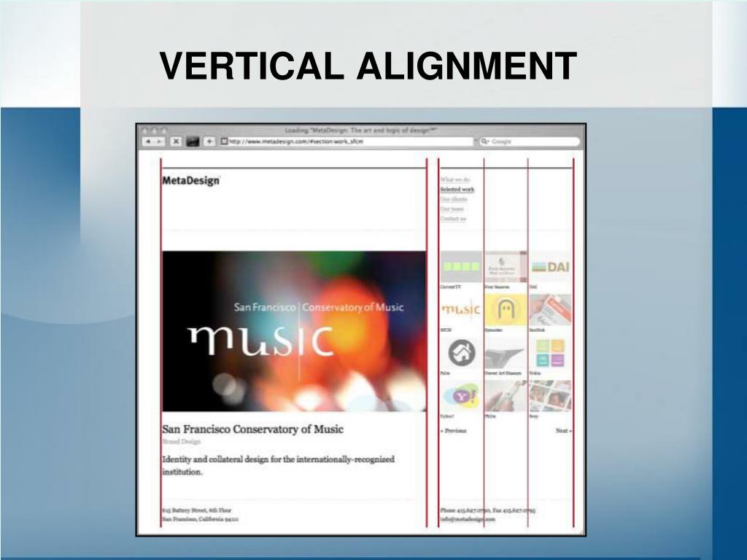Click the "Brand Design" subtitle text

tap(182, 441)
